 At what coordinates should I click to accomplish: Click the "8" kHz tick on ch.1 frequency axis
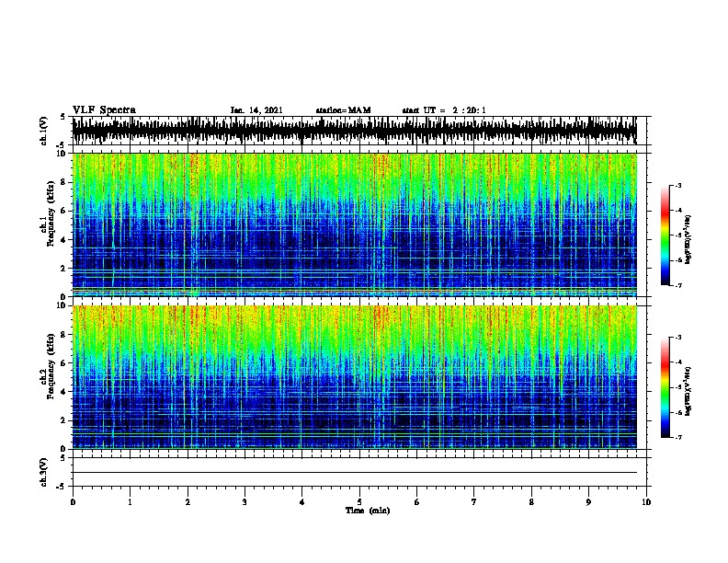[63, 182]
